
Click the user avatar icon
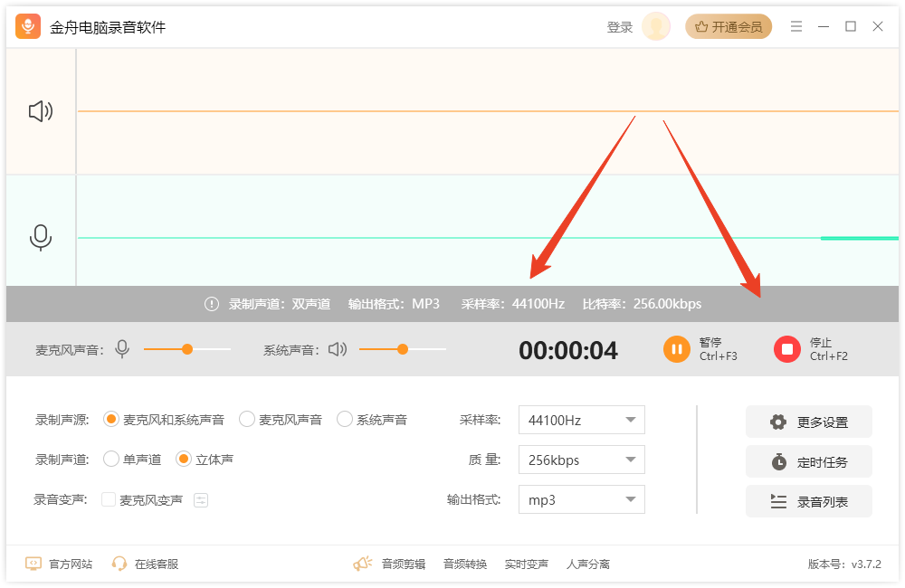coord(655,26)
